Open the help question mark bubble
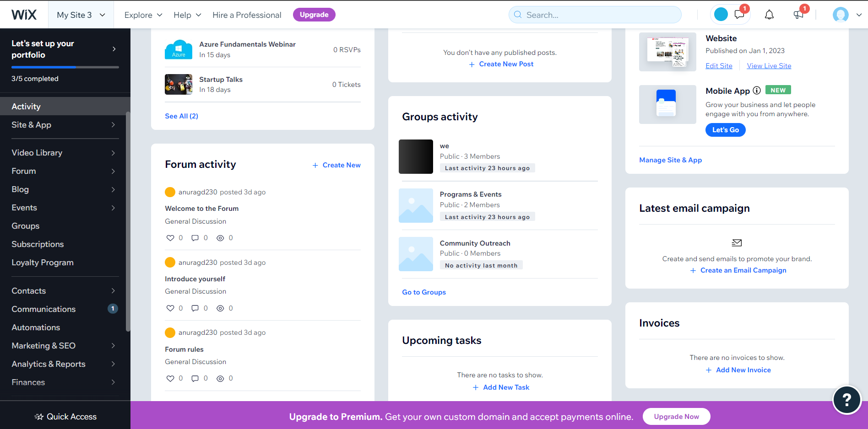The height and width of the screenshot is (429, 868). click(847, 400)
